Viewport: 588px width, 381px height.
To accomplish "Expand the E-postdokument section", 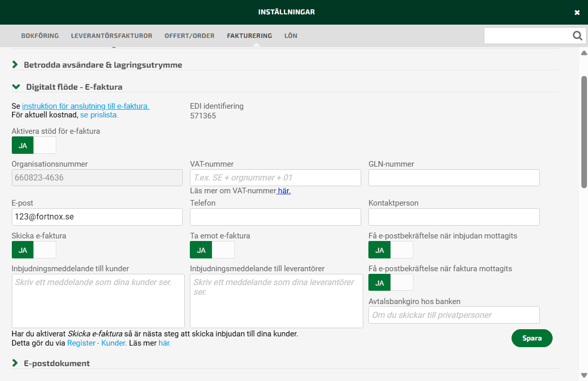I will pyautogui.click(x=56, y=363).
